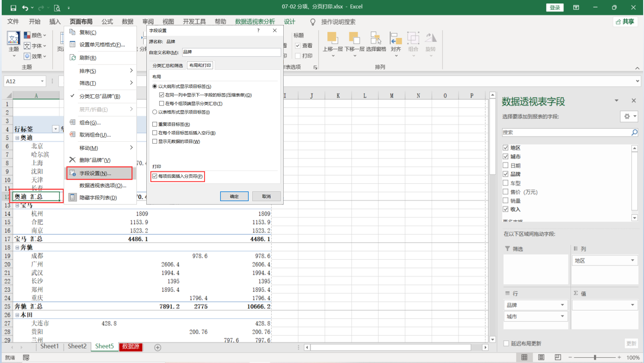The height and width of the screenshot is (363, 644).
Task: Click the Undo arrow icon
Action: pos(25,8)
